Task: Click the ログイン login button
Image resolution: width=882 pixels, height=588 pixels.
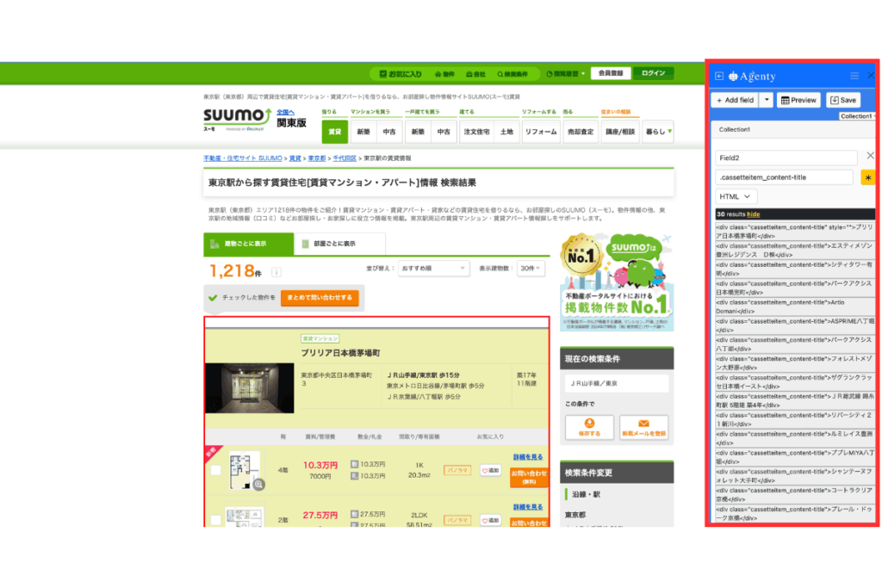Action: tap(653, 73)
